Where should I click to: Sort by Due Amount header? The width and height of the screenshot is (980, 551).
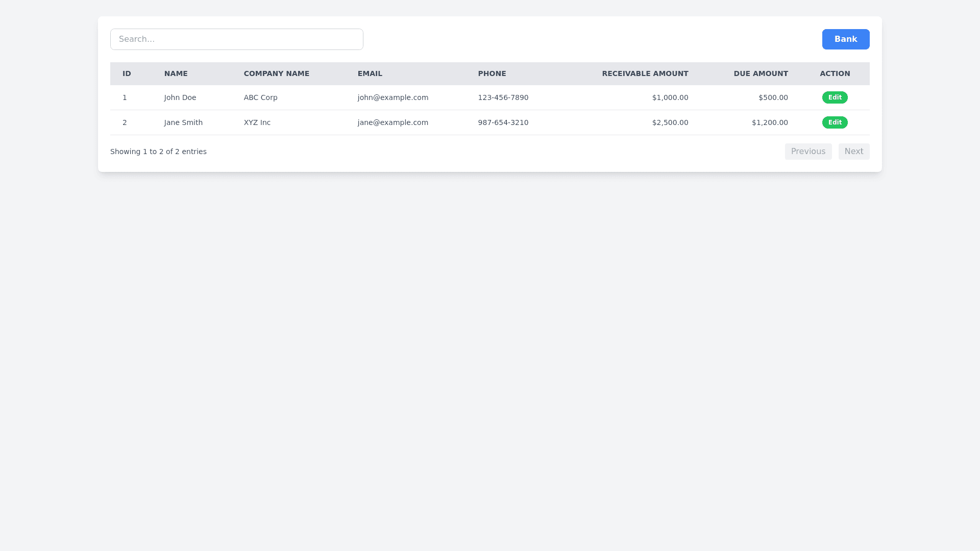[761, 73]
